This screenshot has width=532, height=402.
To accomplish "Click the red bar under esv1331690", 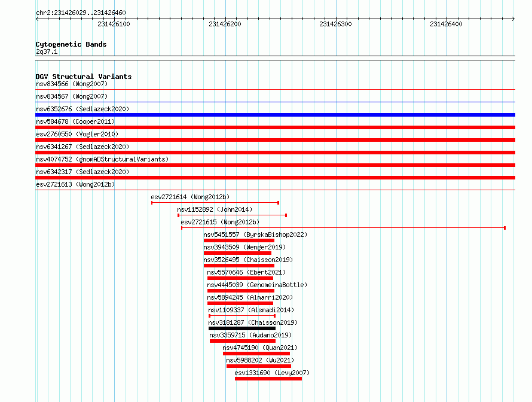I will pos(268,379).
